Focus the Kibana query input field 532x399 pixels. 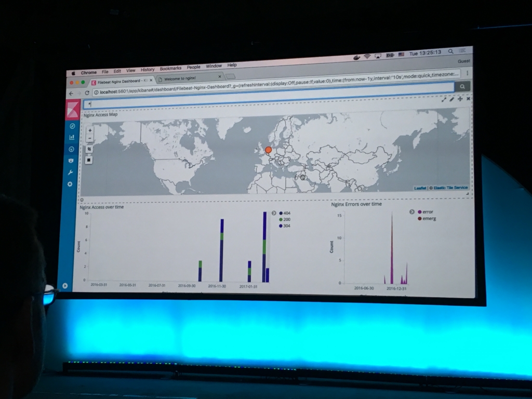(x=268, y=96)
